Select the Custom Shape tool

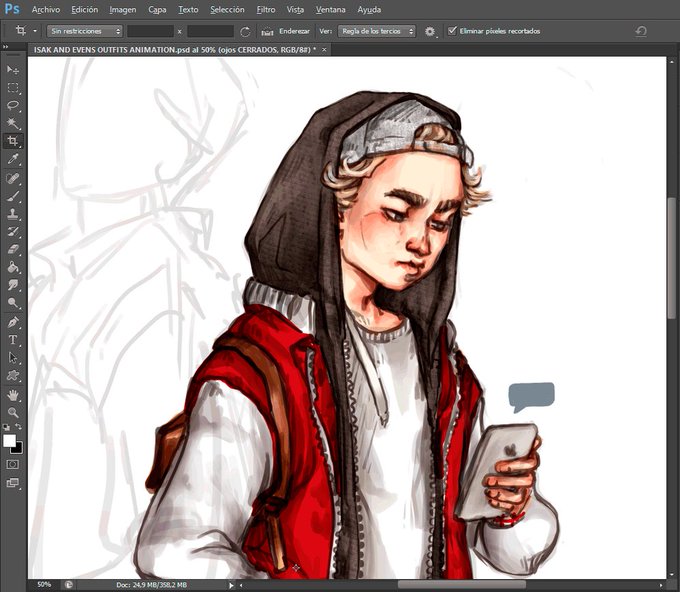click(x=13, y=375)
